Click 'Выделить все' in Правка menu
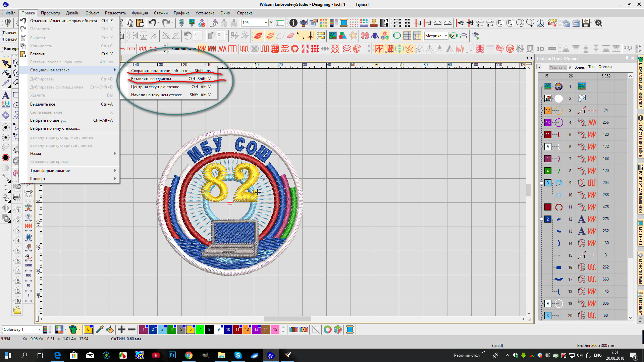Viewport: 644px width, 362px height. click(43, 104)
